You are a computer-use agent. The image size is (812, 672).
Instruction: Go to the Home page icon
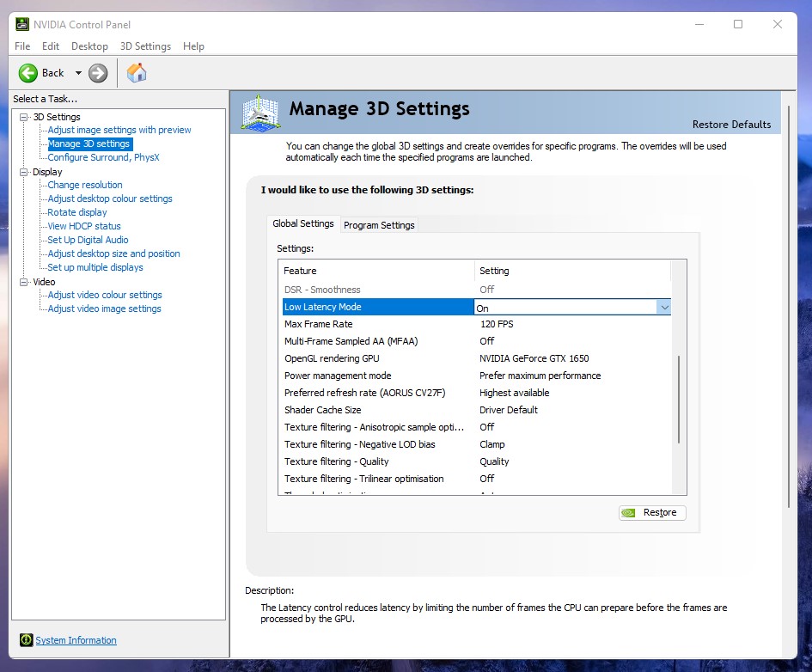click(x=137, y=72)
